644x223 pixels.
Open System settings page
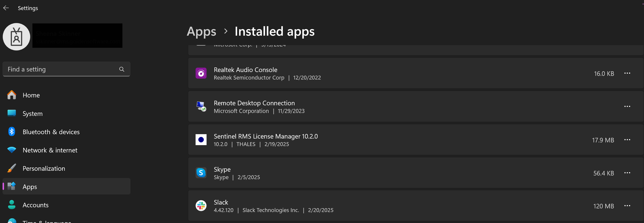click(x=66, y=113)
